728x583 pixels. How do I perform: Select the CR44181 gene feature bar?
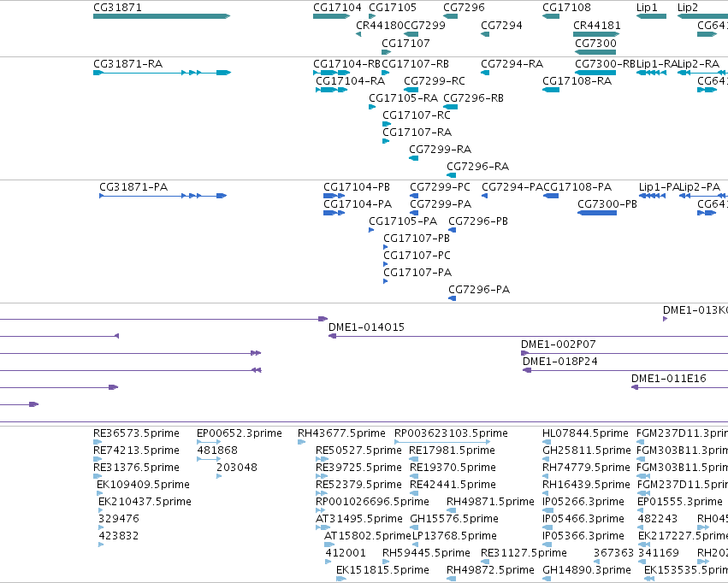click(596, 34)
